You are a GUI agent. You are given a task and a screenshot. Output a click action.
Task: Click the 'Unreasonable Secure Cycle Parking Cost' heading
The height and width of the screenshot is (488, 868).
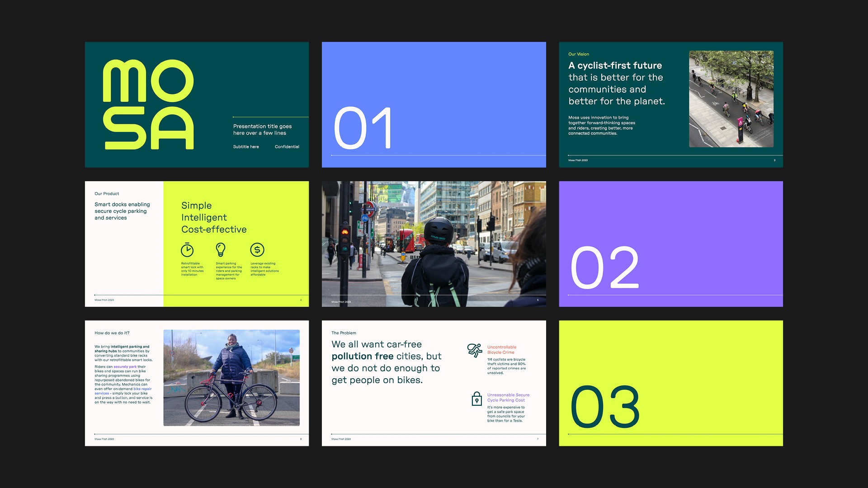(x=508, y=398)
